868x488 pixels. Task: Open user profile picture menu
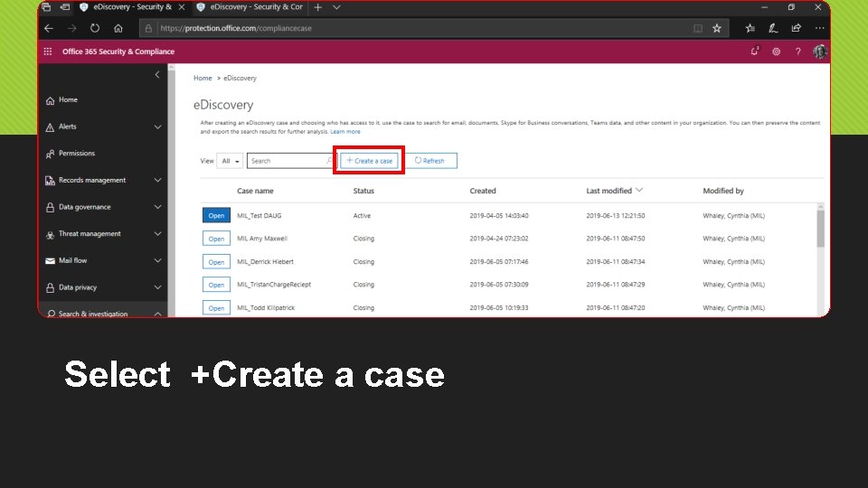coord(820,52)
